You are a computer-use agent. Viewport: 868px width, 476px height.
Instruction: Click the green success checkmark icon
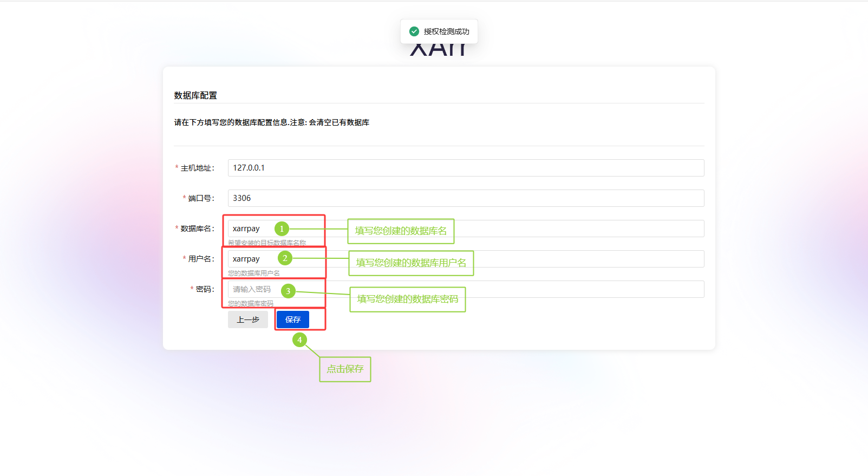point(414,31)
